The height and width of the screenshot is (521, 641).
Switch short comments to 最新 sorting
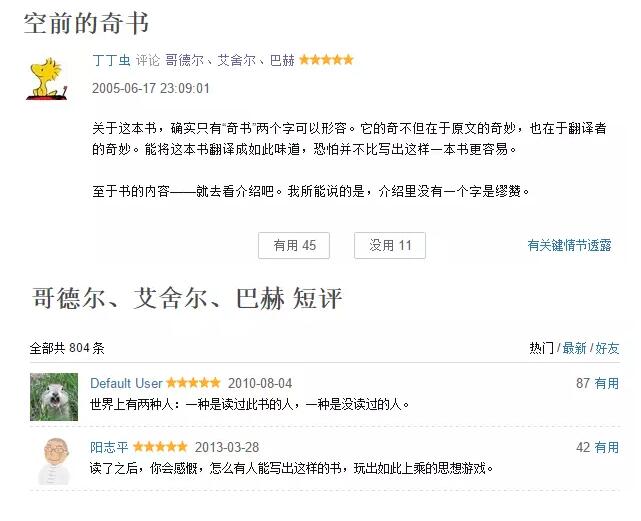tap(574, 348)
